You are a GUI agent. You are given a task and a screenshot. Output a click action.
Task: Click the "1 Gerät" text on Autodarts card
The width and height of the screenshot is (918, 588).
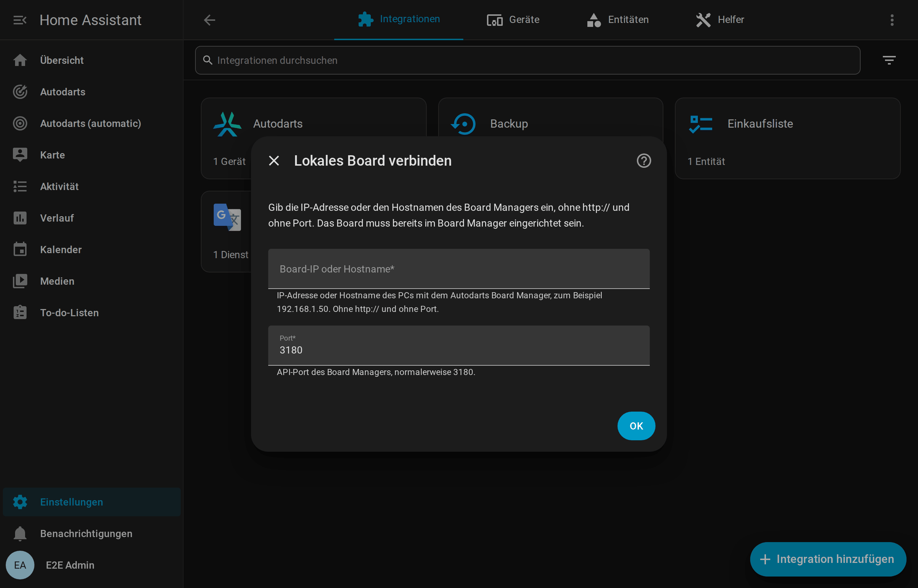[229, 161]
